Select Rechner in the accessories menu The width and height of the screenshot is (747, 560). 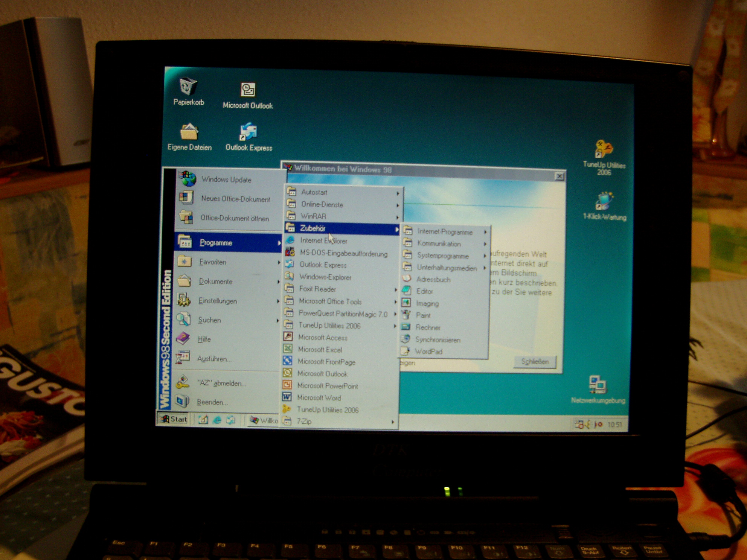click(x=428, y=327)
